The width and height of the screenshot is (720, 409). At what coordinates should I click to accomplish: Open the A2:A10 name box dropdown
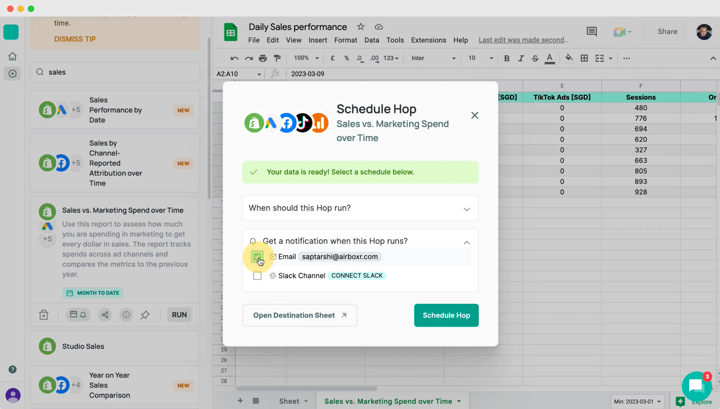coord(259,74)
